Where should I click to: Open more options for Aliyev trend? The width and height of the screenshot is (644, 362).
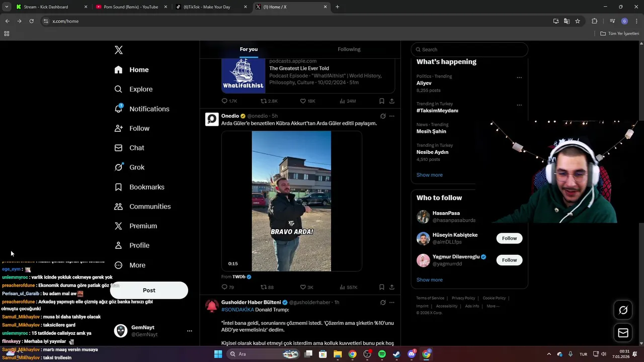pyautogui.click(x=519, y=77)
